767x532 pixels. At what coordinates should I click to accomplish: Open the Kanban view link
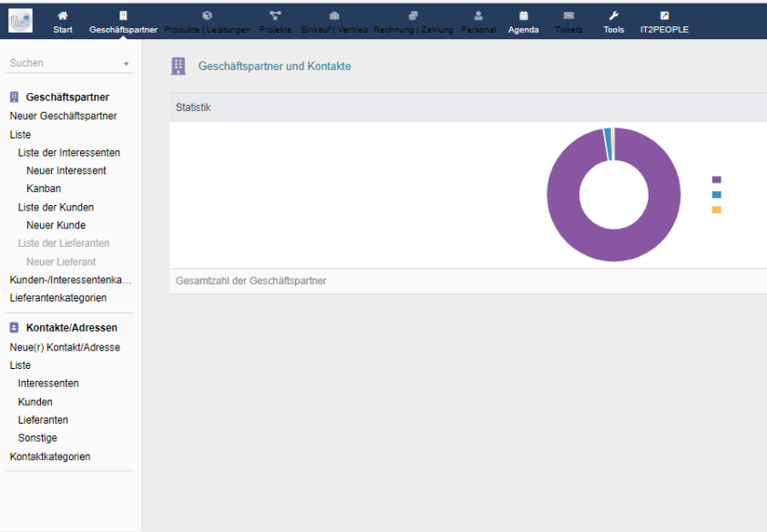(x=44, y=189)
